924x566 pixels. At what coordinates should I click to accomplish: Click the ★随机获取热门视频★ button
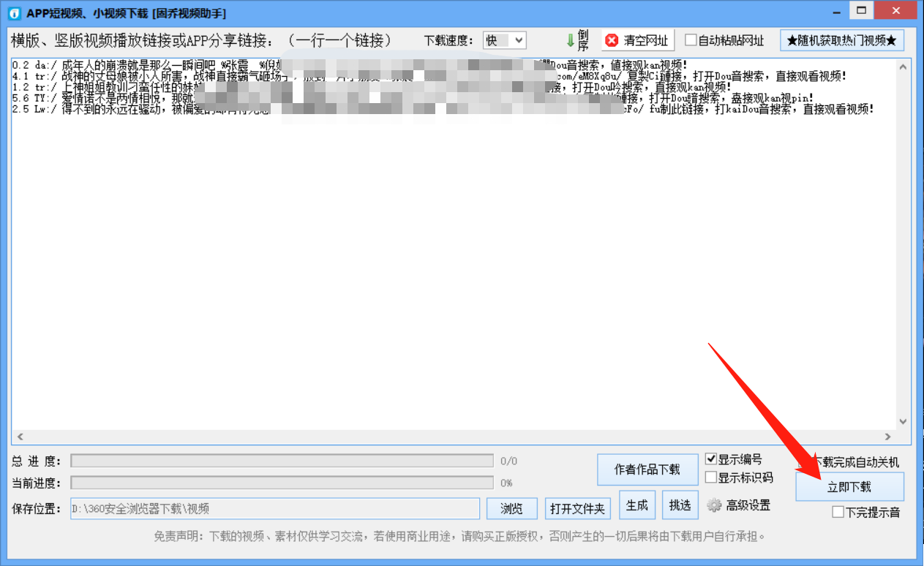point(841,40)
